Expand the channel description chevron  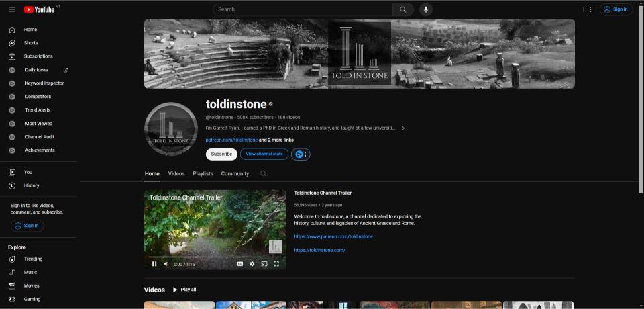point(403,128)
